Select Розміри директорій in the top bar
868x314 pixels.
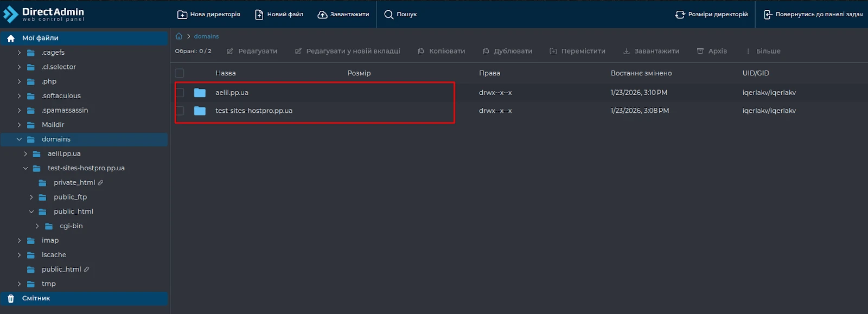[711, 15]
